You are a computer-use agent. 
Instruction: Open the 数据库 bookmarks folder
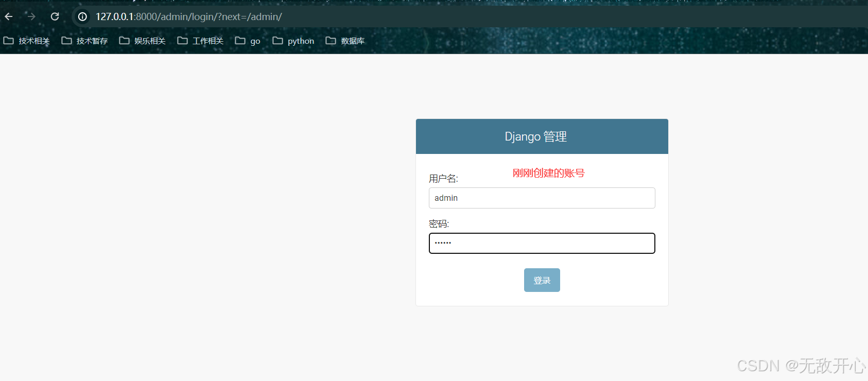tap(345, 41)
